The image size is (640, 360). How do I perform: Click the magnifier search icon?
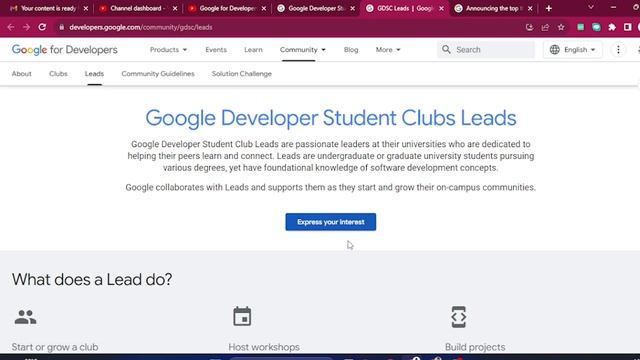[x=447, y=50]
